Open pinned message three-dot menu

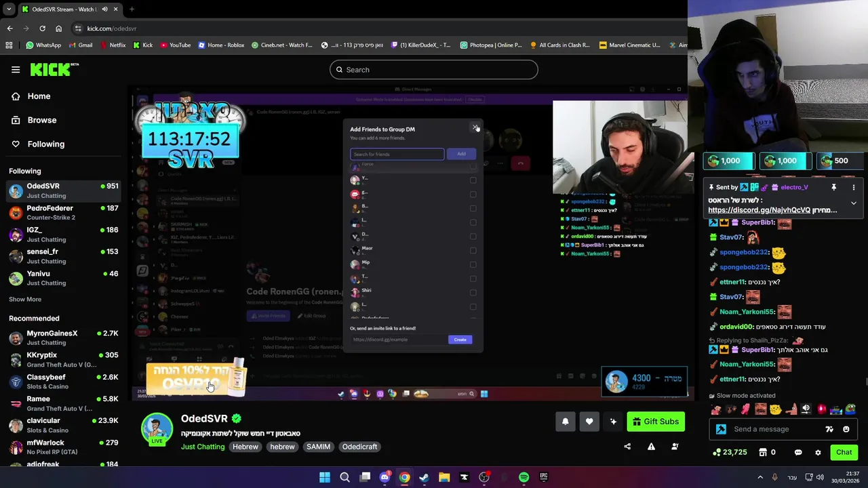coord(854,187)
